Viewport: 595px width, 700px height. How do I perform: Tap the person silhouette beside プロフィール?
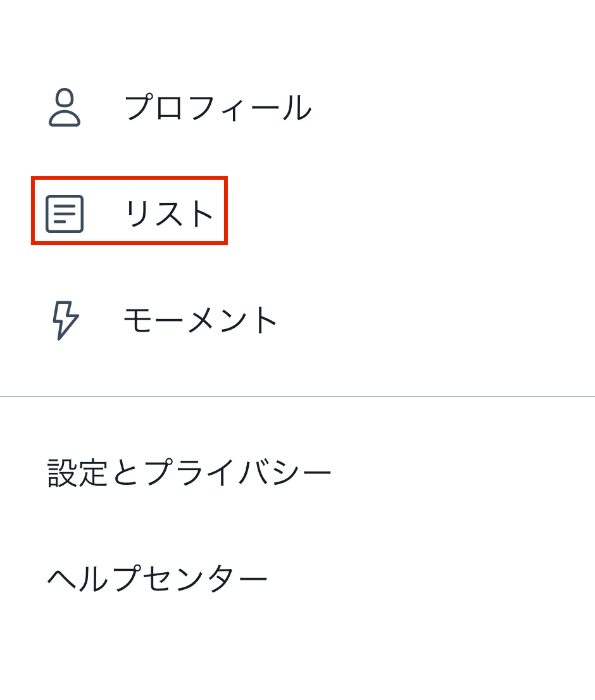65,107
